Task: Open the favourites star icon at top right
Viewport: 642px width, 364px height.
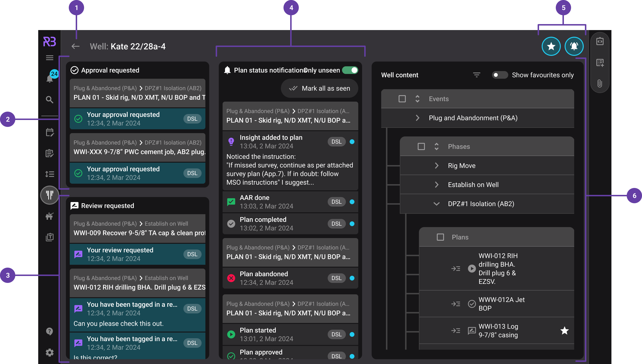Action: tap(551, 46)
